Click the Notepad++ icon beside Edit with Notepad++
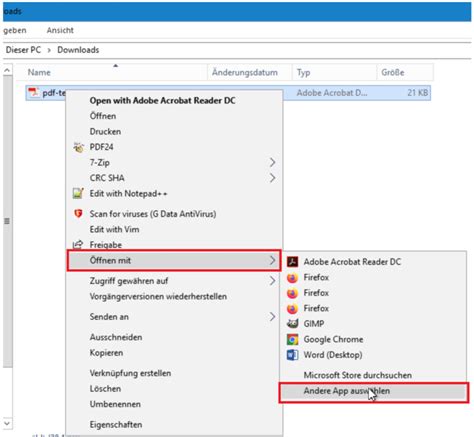The image size is (474, 437). [78, 193]
